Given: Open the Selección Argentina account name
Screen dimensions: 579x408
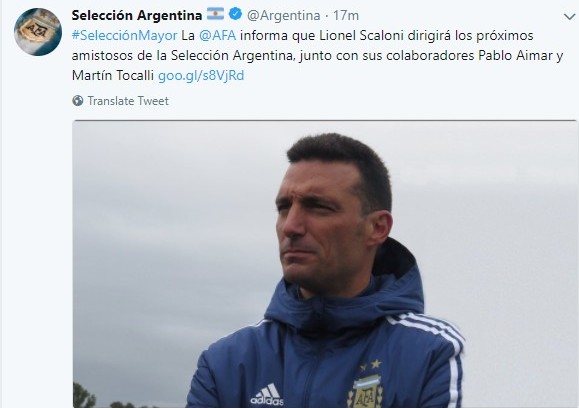Looking at the screenshot, I should (x=137, y=15).
